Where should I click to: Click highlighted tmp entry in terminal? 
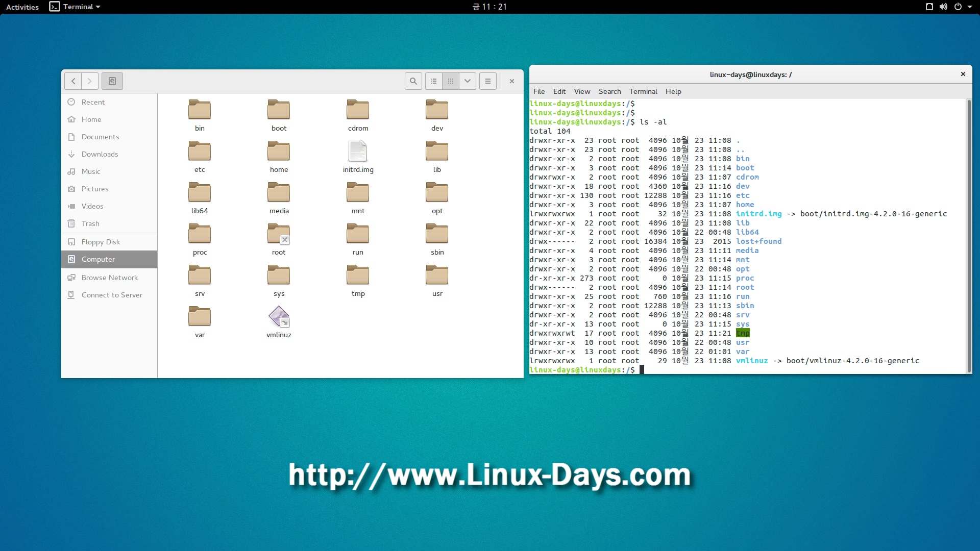(743, 333)
